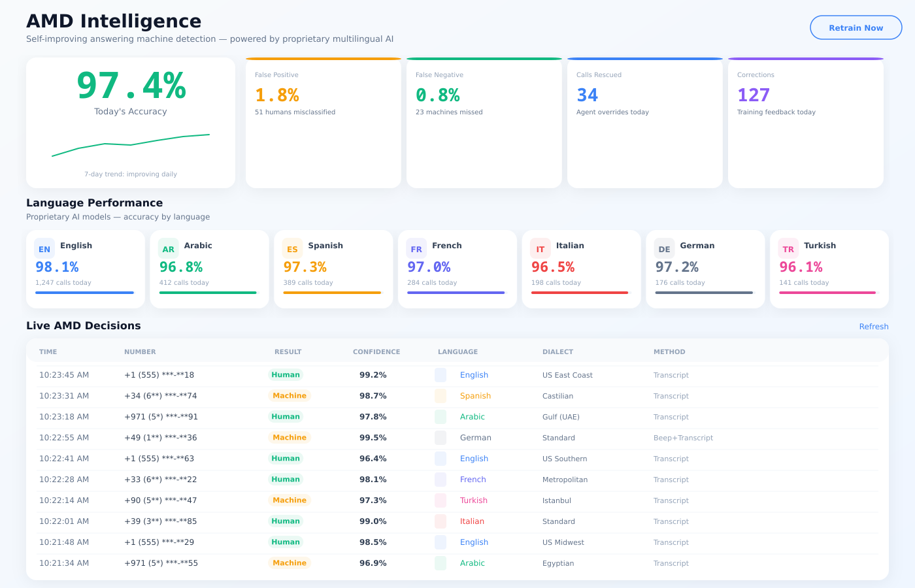Click the 96.9% confidence value
This screenshot has height=588, width=915.
[x=373, y=563]
